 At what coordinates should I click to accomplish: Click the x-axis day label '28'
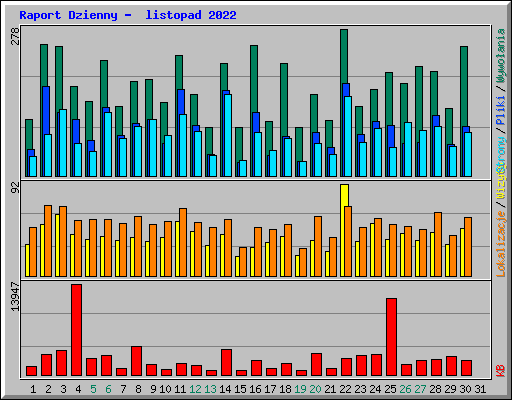pyautogui.click(x=435, y=389)
